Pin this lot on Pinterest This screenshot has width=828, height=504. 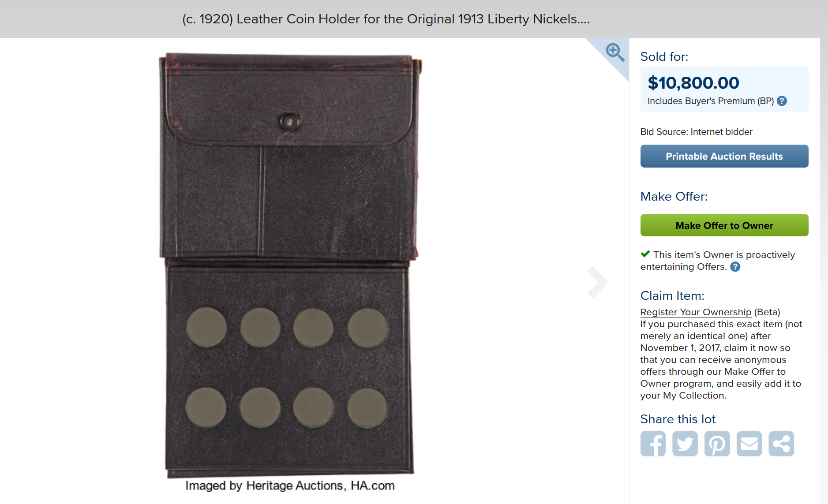point(717,444)
